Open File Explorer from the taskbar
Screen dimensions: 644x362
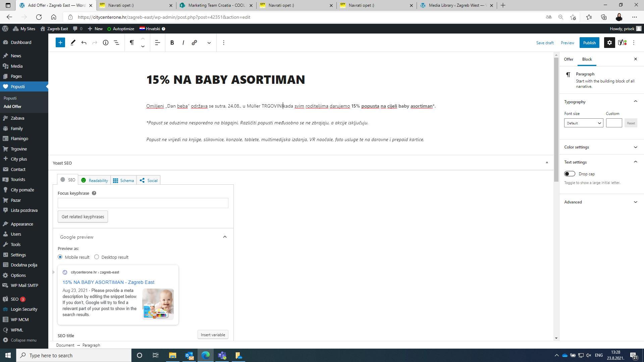point(173,355)
